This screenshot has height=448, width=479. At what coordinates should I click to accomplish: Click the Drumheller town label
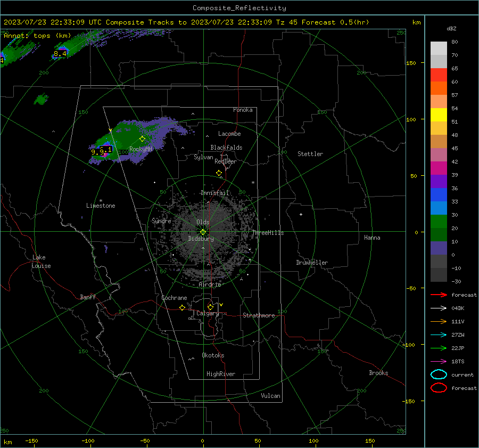pos(312,263)
